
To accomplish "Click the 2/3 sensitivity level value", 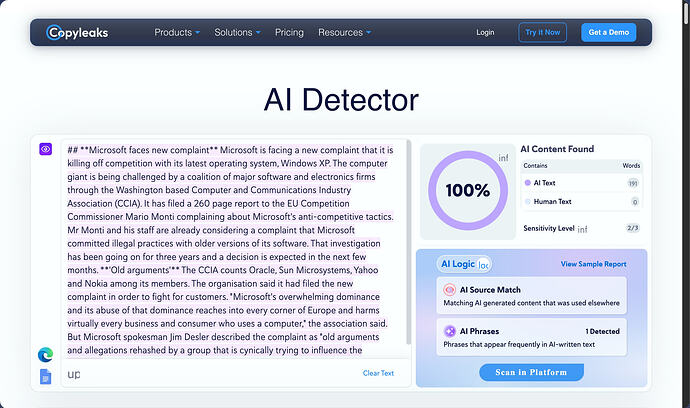I will click(633, 228).
